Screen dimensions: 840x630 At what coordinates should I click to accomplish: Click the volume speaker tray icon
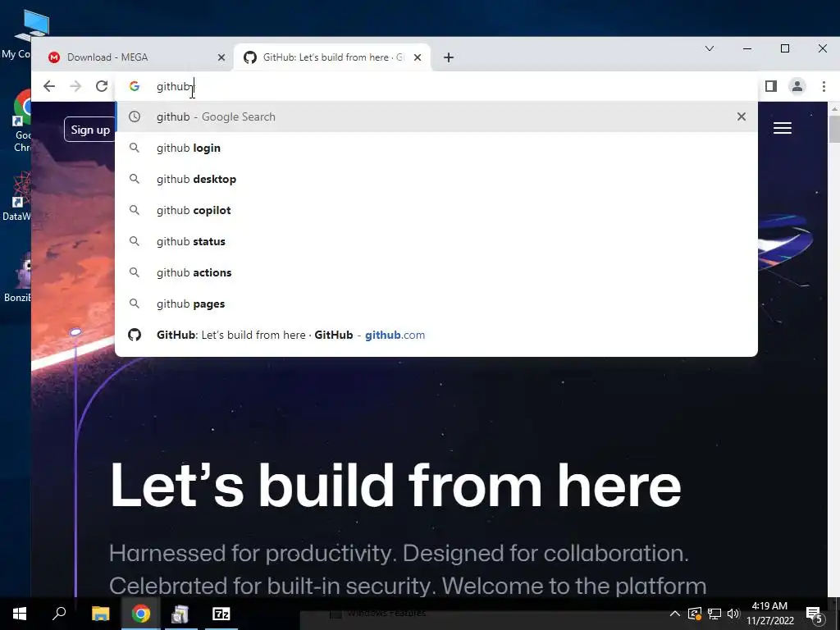pos(733,614)
